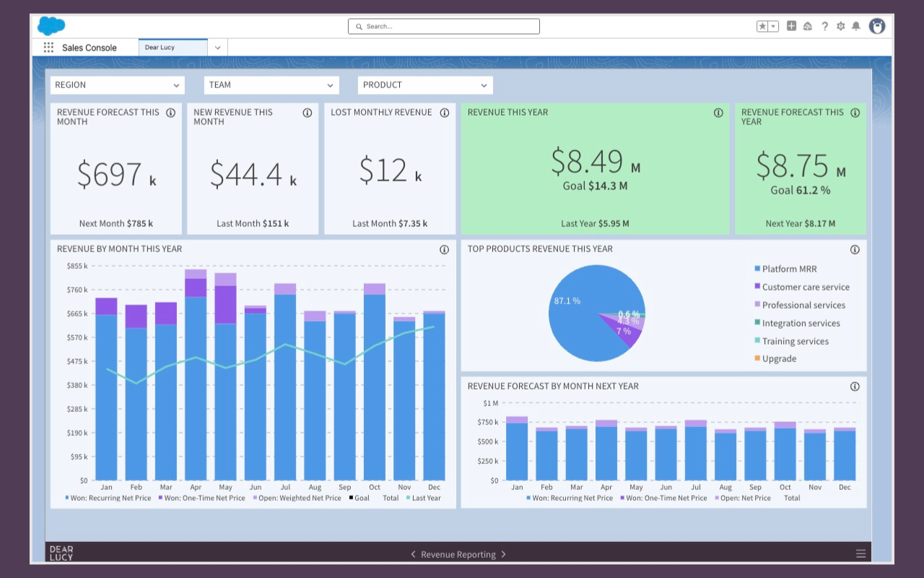Toggle Customer care service in pie legend

[x=802, y=287]
